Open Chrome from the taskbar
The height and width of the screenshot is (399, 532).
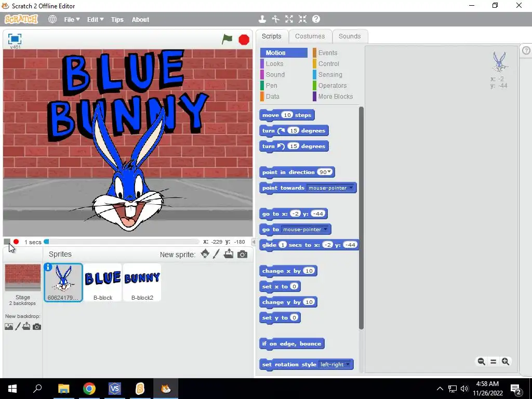(x=89, y=389)
